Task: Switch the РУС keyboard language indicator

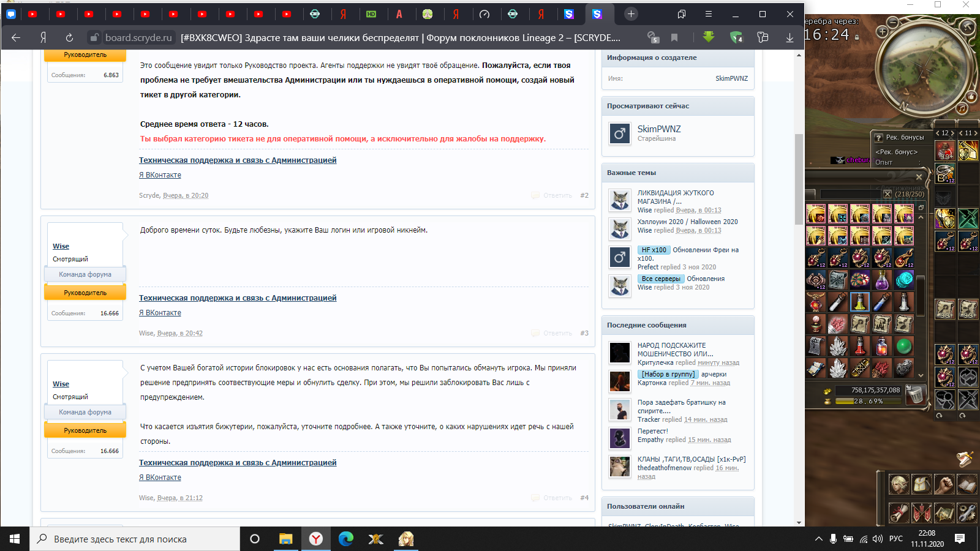Action: pyautogui.click(x=896, y=539)
